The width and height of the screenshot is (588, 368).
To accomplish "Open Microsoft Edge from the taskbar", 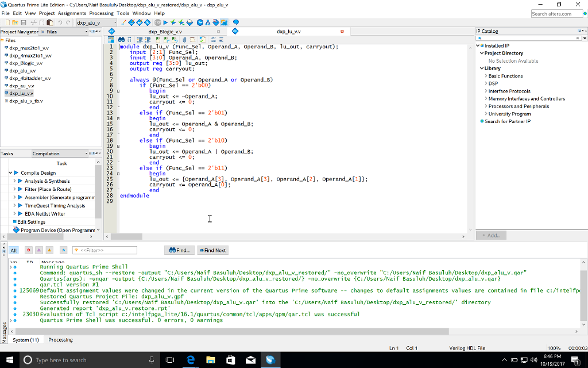I will pos(191,360).
